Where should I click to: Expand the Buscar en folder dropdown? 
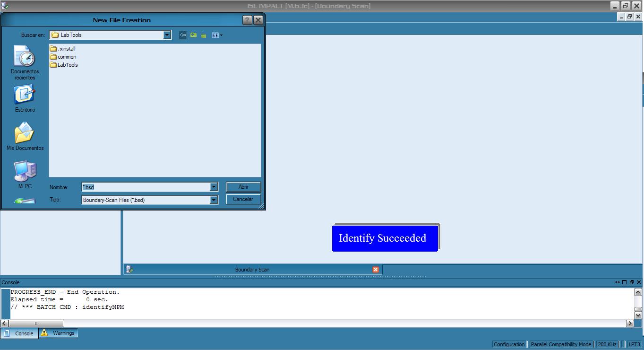(x=167, y=35)
